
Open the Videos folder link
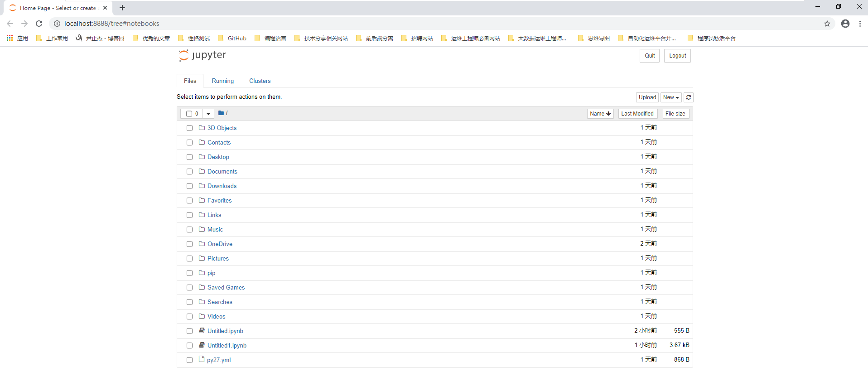tap(216, 316)
